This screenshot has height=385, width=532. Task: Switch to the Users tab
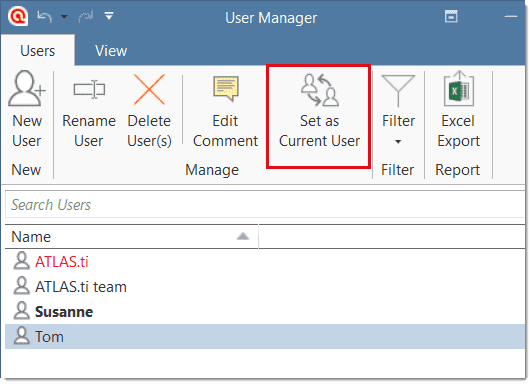click(37, 51)
